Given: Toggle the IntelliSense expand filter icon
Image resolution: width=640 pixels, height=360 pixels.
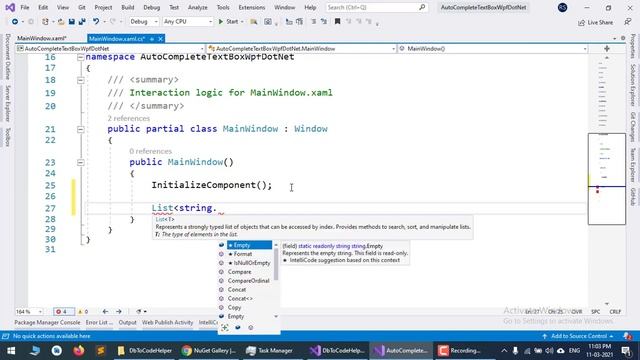Looking at the screenshot, I should pos(225,327).
